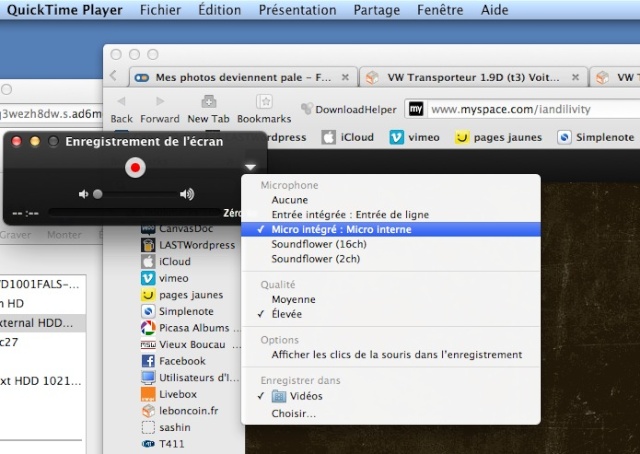The image size is (640, 454).
Task: Select Micro intégré : Micro interne
Action: point(391,229)
